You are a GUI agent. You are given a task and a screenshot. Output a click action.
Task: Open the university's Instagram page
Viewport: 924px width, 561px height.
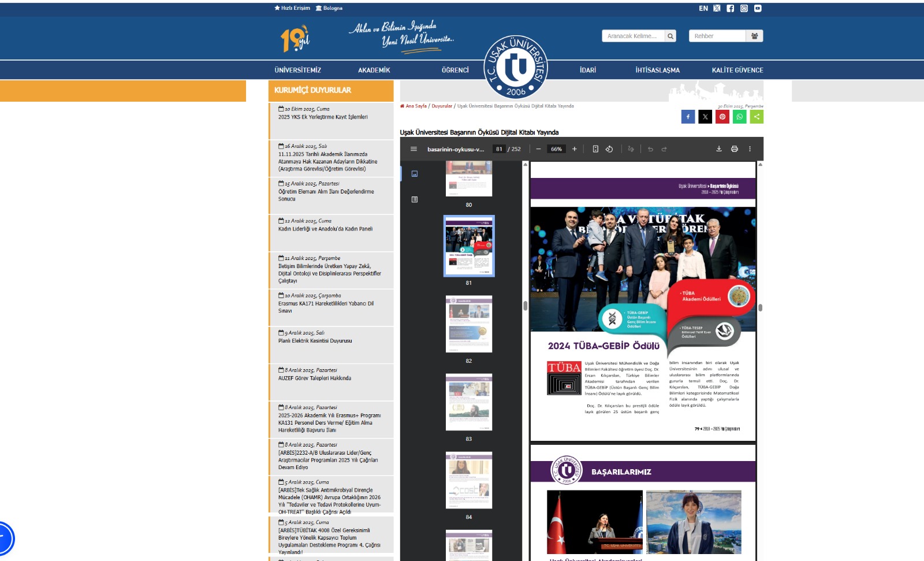(744, 8)
